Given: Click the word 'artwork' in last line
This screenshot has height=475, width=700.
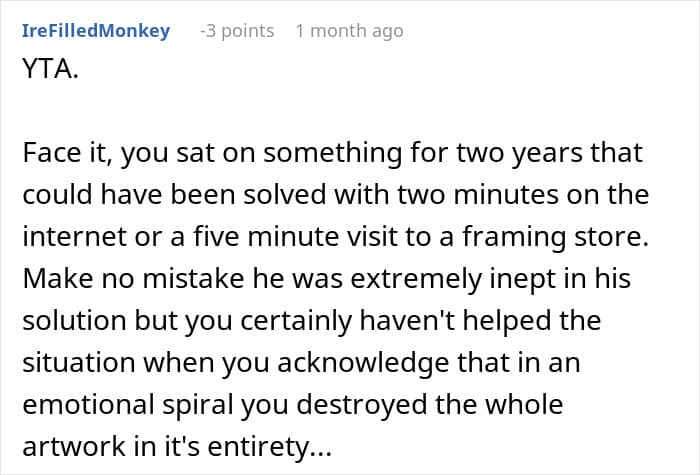Looking at the screenshot, I should [x=74, y=446].
